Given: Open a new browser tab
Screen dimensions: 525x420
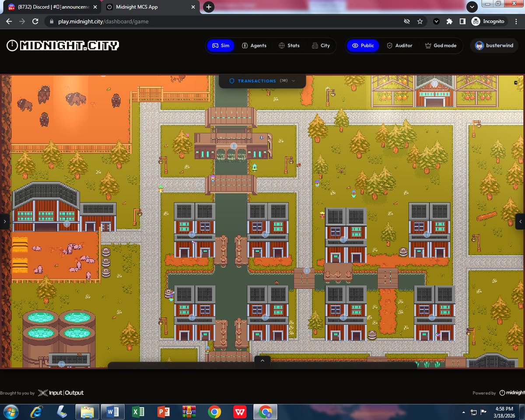Looking at the screenshot, I should pos(209,7).
